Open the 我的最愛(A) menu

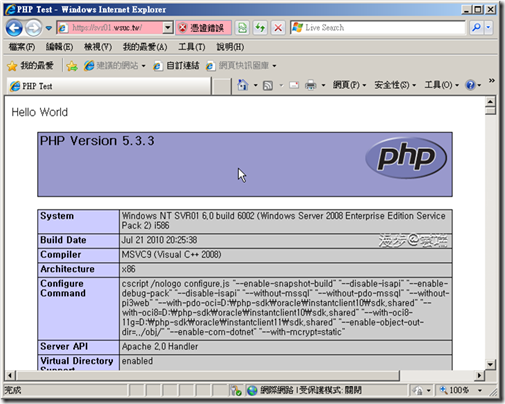(145, 47)
